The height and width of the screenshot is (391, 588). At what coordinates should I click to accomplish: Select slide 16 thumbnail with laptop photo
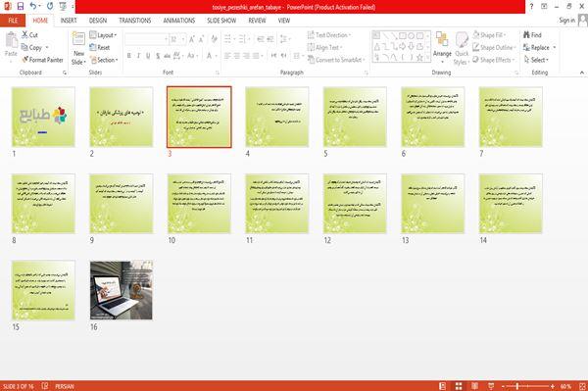pos(122,290)
